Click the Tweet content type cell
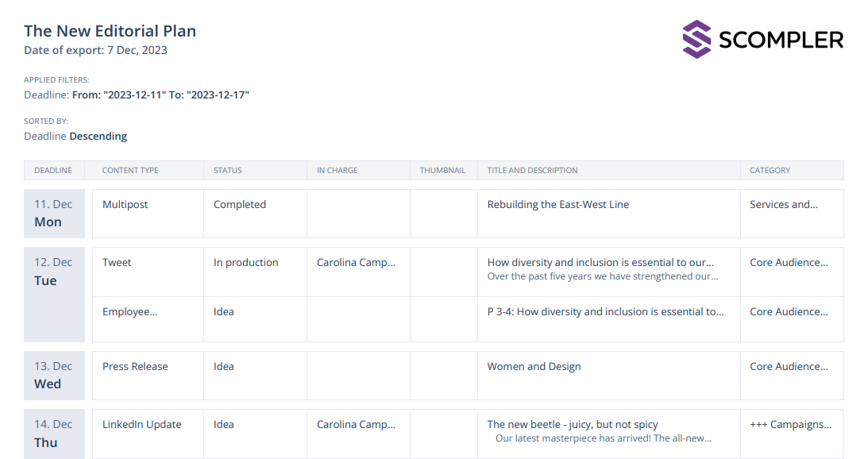Viewport: 868px width, 459px height. point(117,263)
